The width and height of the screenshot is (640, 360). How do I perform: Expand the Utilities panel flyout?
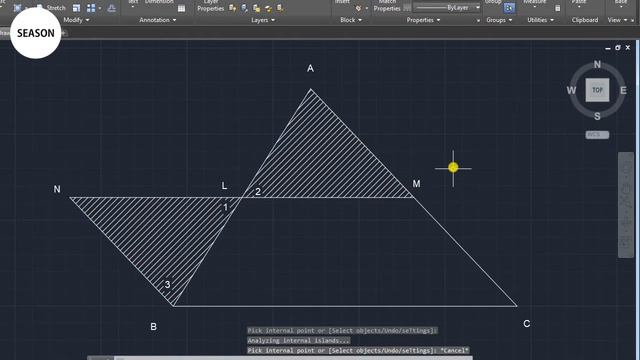pyautogui.click(x=540, y=20)
